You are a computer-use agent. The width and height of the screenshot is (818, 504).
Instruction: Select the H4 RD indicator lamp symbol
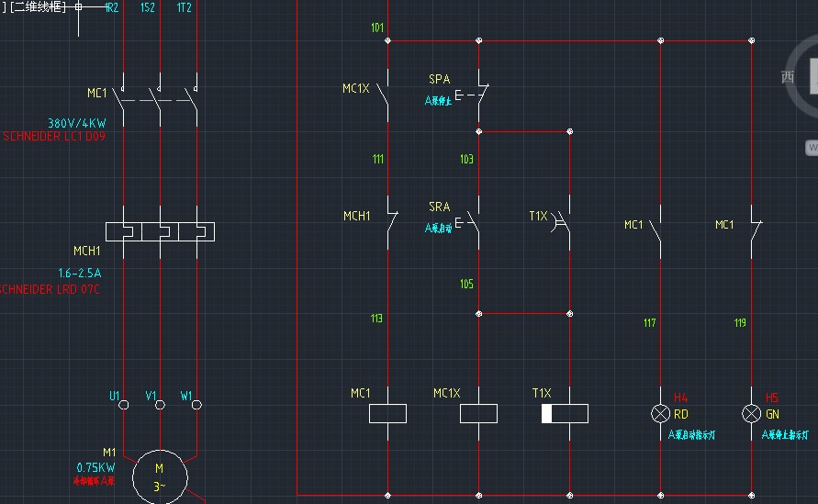(660, 413)
